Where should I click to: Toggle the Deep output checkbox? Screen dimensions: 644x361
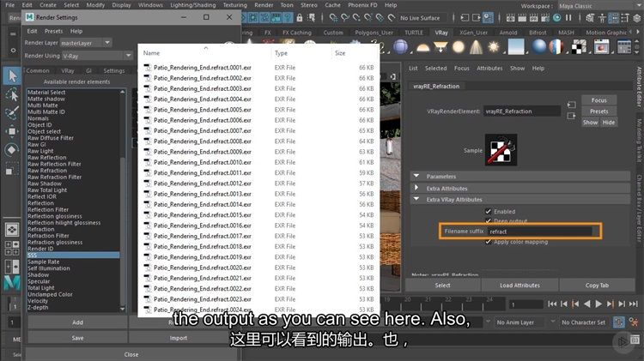pyautogui.click(x=488, y=221)
